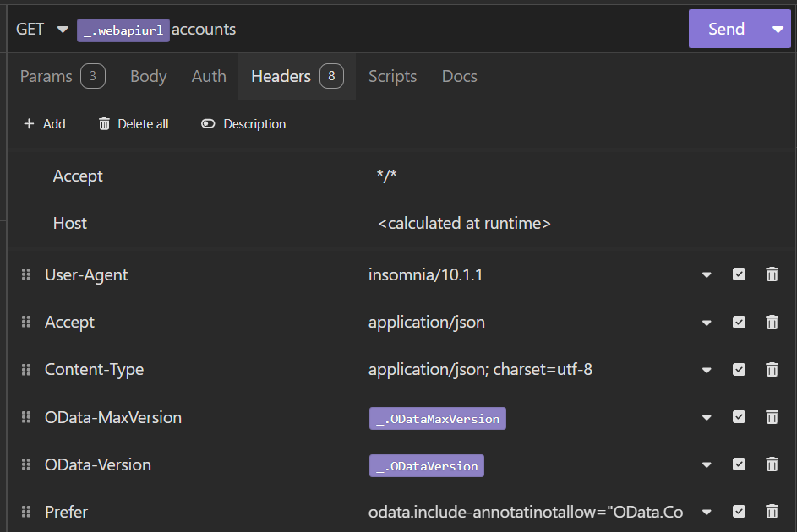
Task: Grab the drag handle for OData-MaxVersion row
Action: (x=26, y=417)
